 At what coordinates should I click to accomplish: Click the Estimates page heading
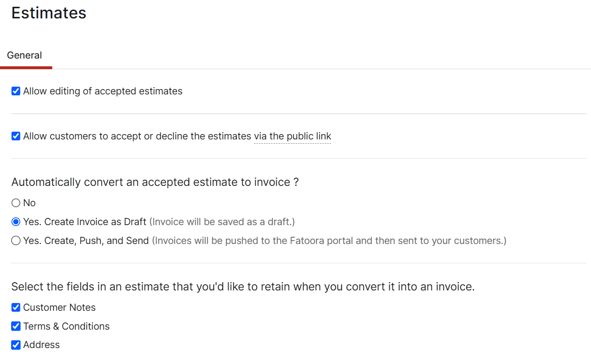pos(49,13)
